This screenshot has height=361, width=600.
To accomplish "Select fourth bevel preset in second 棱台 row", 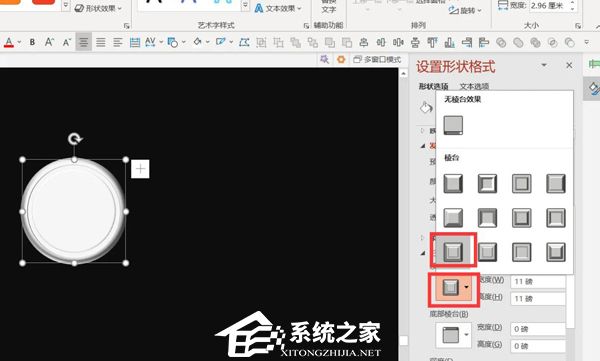I will click(556, 218).
